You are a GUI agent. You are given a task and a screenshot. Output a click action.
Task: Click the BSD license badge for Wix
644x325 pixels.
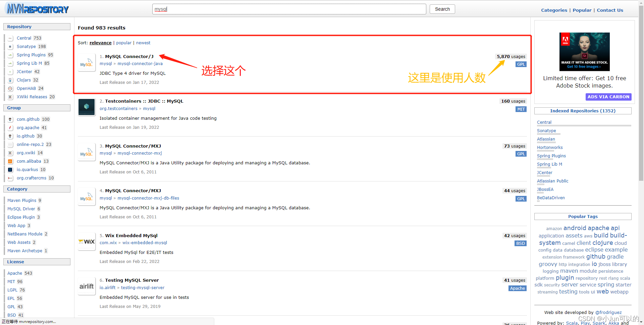click(521, 243)
